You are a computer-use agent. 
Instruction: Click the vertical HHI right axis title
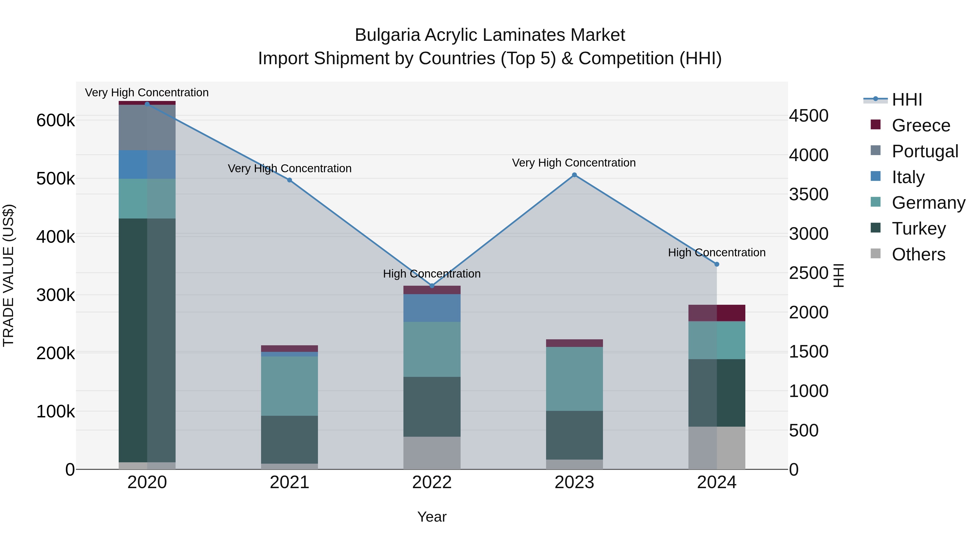[x=838, y=275]
